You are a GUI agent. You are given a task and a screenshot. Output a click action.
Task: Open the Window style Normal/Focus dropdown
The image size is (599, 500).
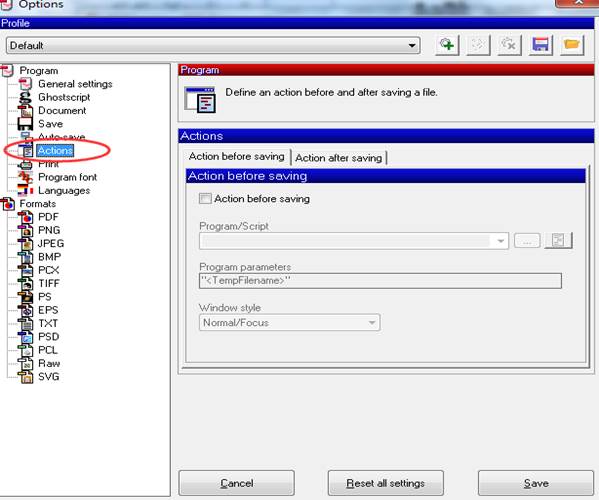290,323
